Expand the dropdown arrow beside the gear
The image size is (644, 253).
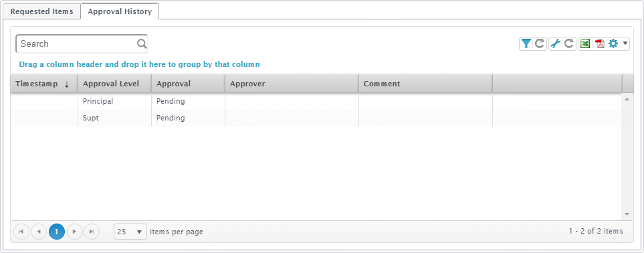[625, 44]
